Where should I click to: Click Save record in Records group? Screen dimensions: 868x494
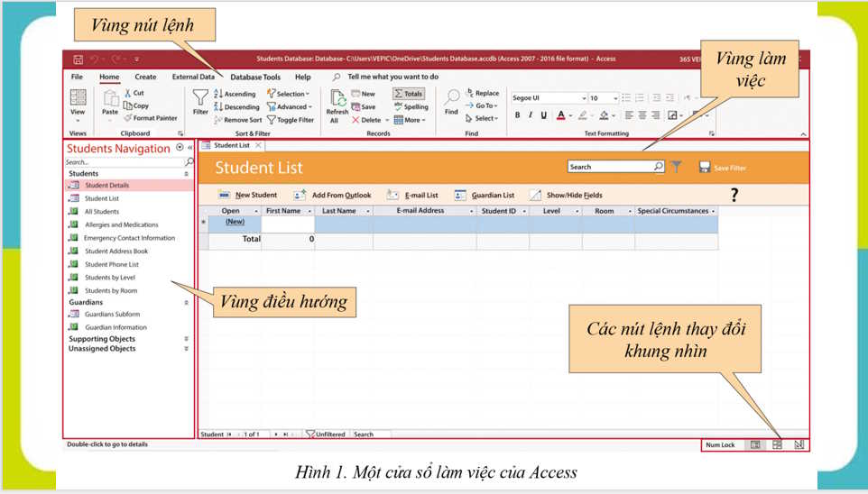point(364,106)
